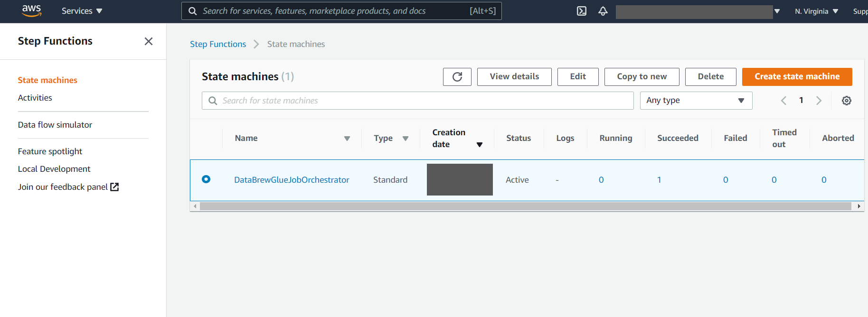Screen dimensions: 868x317
Task: Click the Failed count 0
Action: coord(726,180)
